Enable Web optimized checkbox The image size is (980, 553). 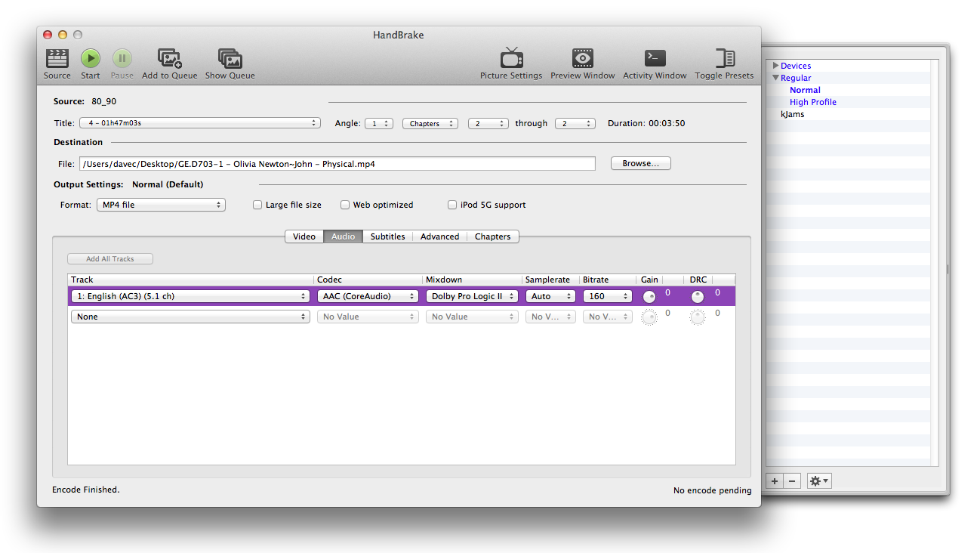coord(345,205)
